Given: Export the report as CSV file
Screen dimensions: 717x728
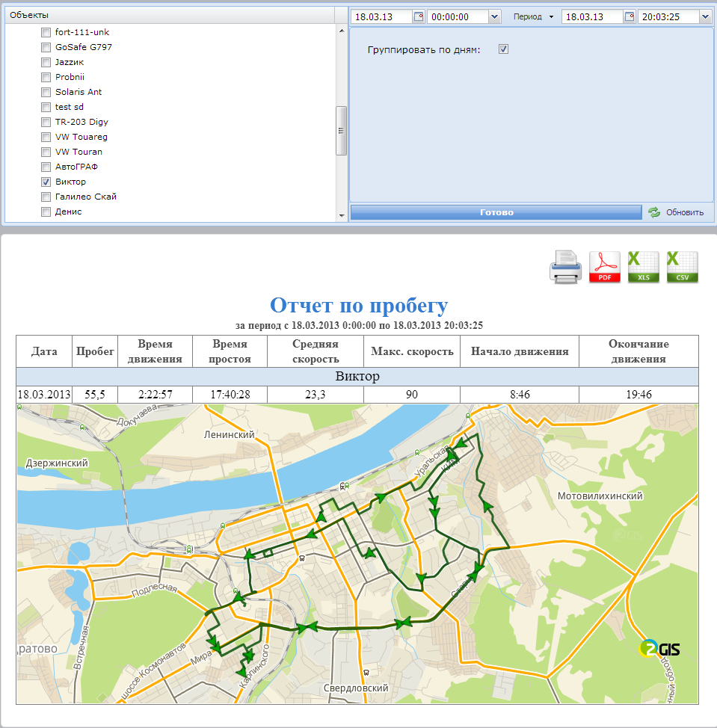Looking at the screenshot, I should pos(682,267).
